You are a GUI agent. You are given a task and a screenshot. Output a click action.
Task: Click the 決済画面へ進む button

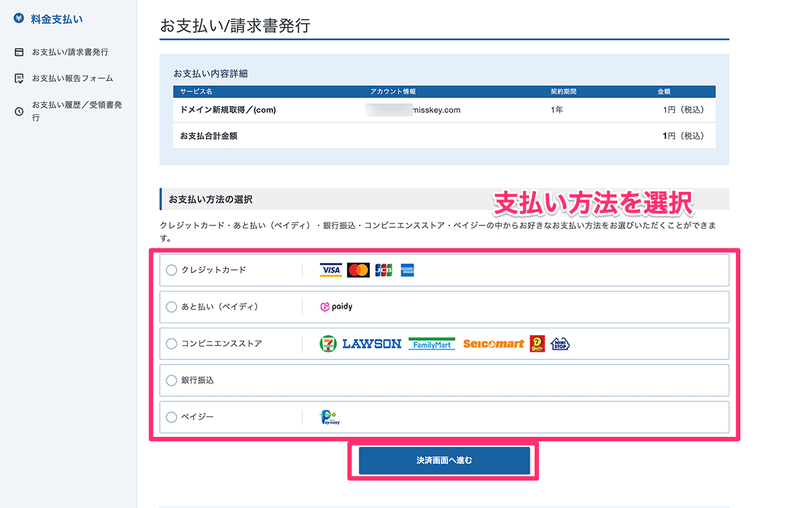point(444,460)
